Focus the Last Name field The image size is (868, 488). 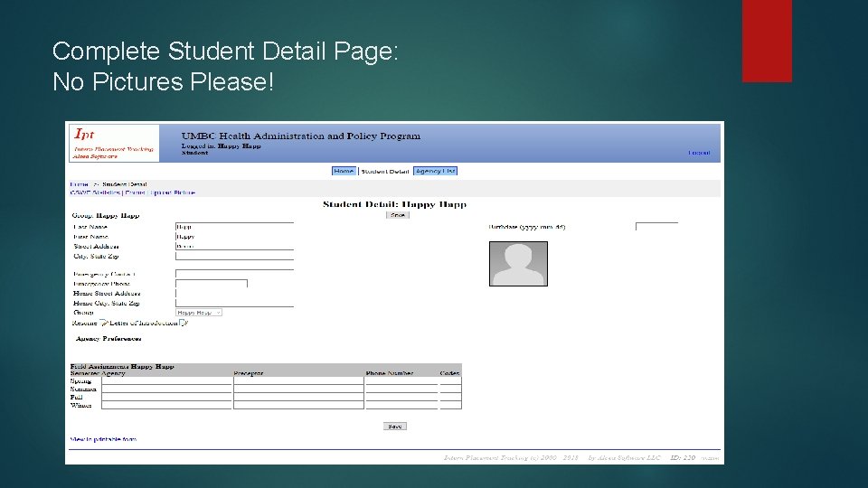235,227
